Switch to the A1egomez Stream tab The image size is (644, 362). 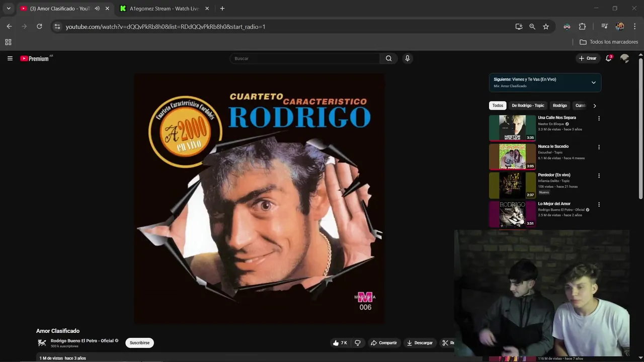pyautogui.click(x=165, y=9)
